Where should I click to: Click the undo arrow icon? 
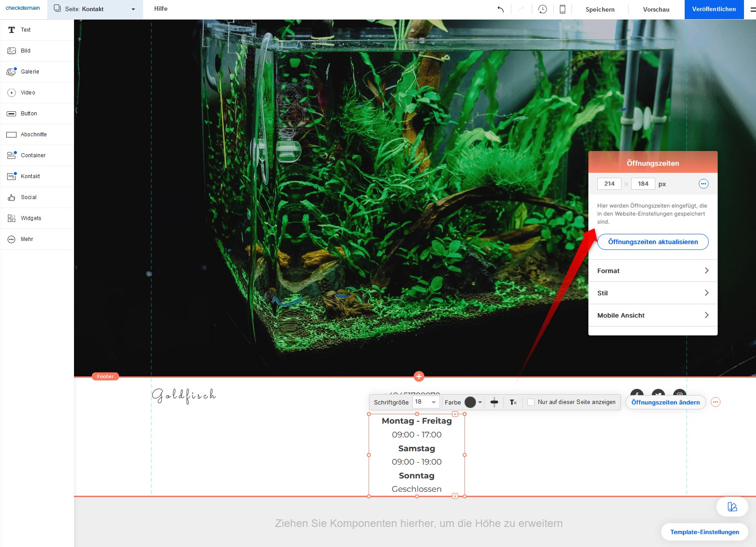tap(501, 9)
